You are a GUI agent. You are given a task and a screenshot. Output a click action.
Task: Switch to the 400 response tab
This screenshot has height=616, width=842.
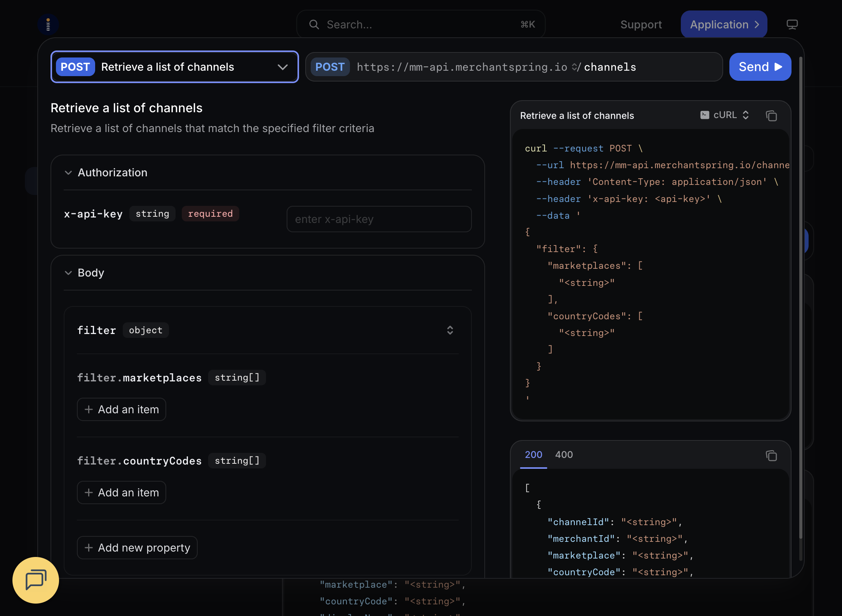pos(564,455)
